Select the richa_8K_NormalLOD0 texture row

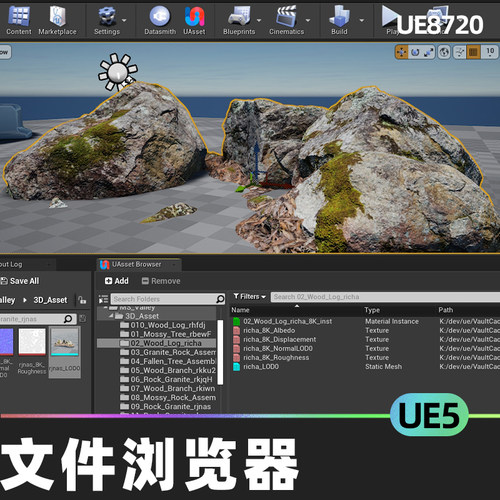click(365, 348)
